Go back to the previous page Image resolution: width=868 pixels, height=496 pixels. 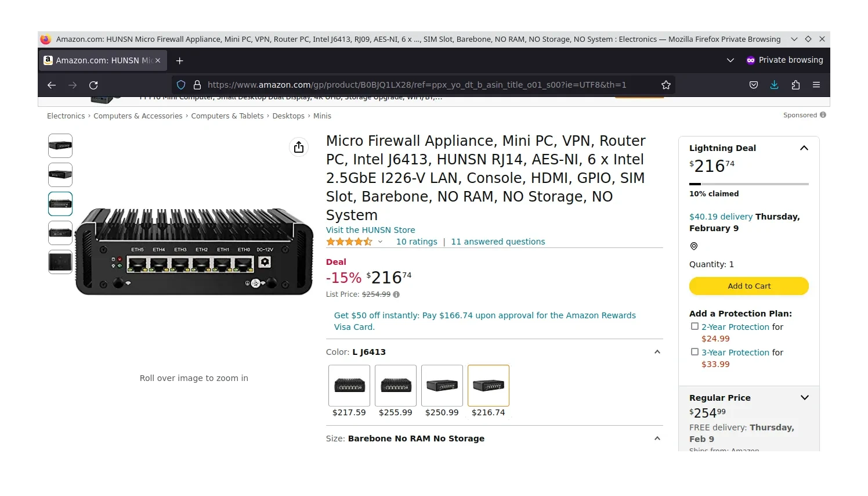[x=52, y=85]
